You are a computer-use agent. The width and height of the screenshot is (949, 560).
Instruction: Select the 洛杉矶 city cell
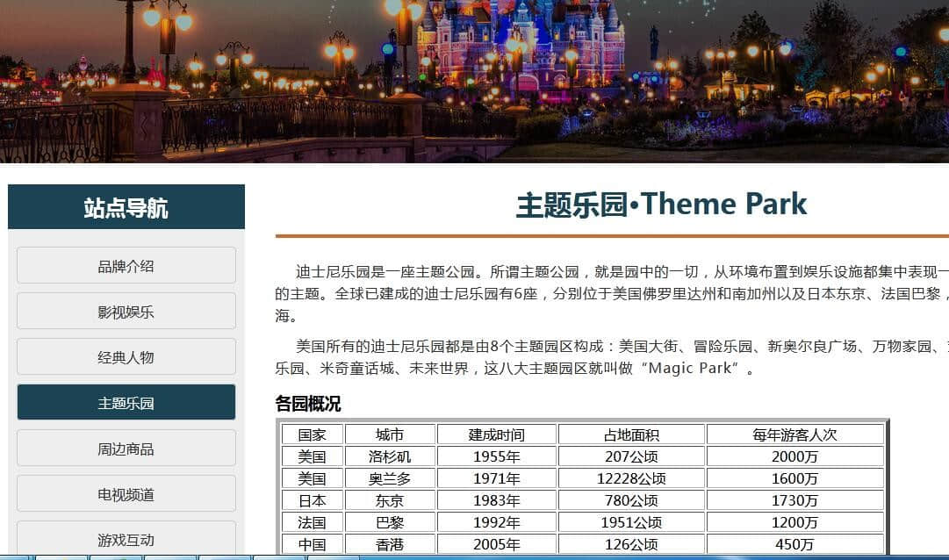pos(390,456)
